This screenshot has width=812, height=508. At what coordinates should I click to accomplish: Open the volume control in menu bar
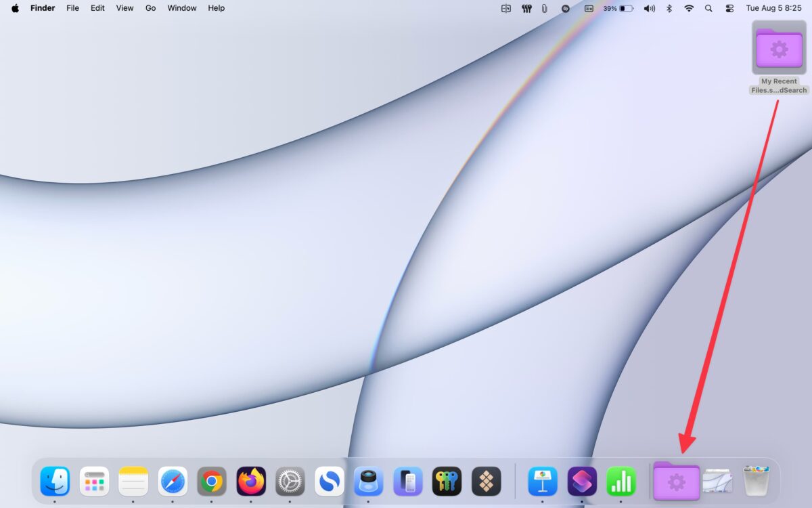click(x=650, y=8)
